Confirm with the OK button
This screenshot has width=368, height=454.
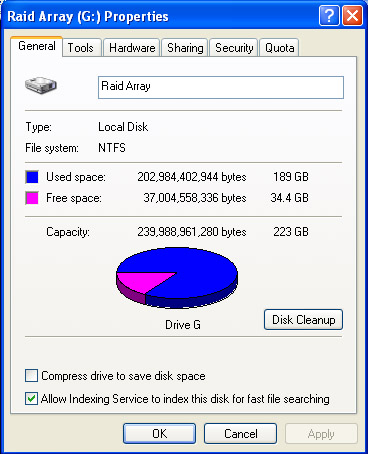[159, 434]
